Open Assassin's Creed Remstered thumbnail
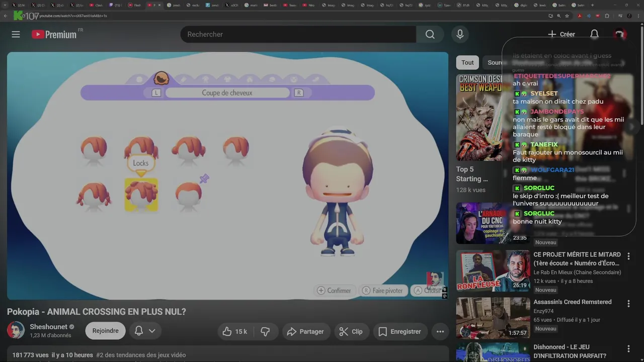The height and width of the screenshot is (362, 644). coord(493,318)
